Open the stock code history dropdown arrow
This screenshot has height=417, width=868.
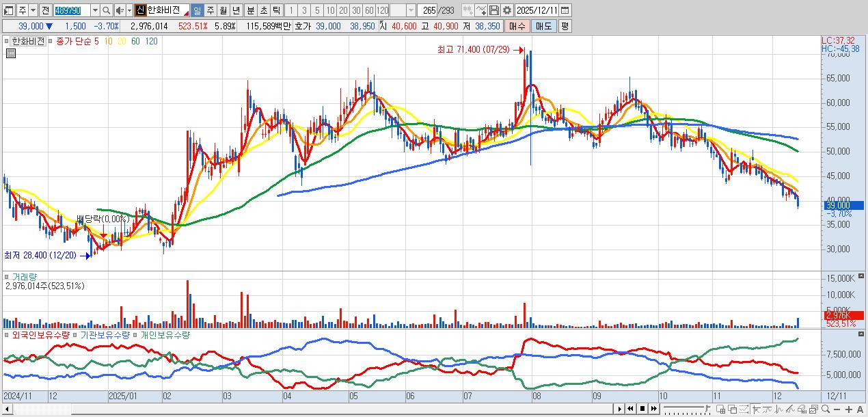tap(95, 10)
